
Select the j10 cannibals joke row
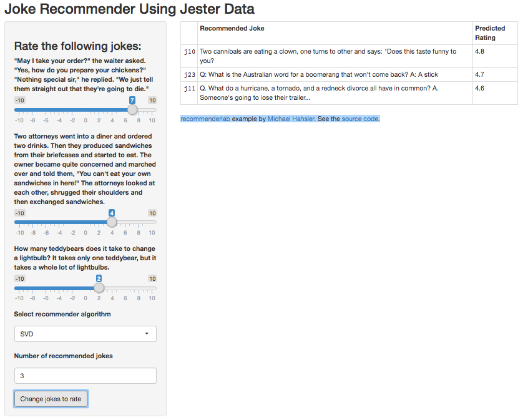click(349, 56)
